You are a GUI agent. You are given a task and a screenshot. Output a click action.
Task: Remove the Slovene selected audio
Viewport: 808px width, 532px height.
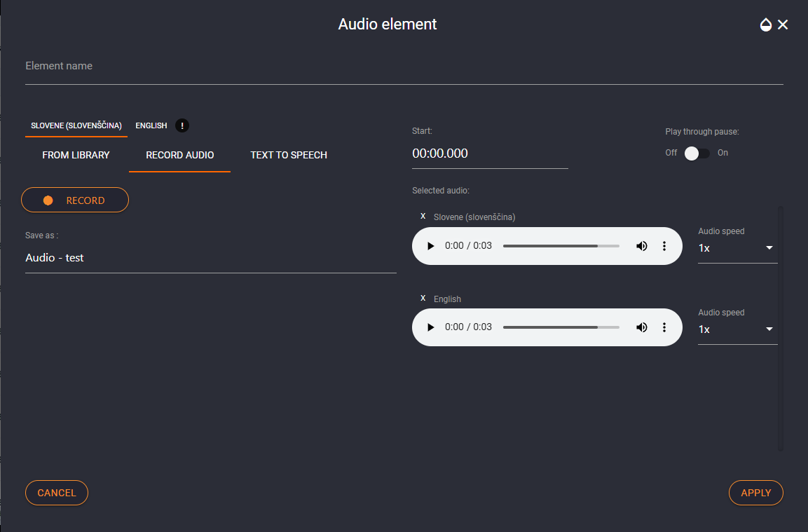423,216
